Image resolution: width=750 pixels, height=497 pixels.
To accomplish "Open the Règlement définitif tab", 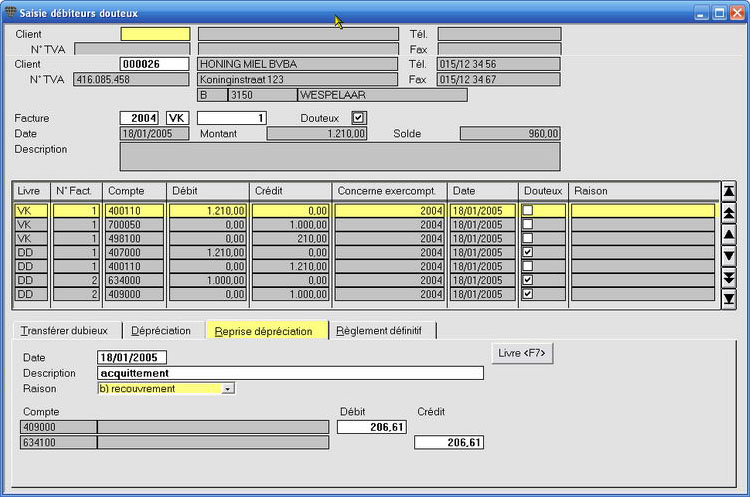I will click(382, 331).
